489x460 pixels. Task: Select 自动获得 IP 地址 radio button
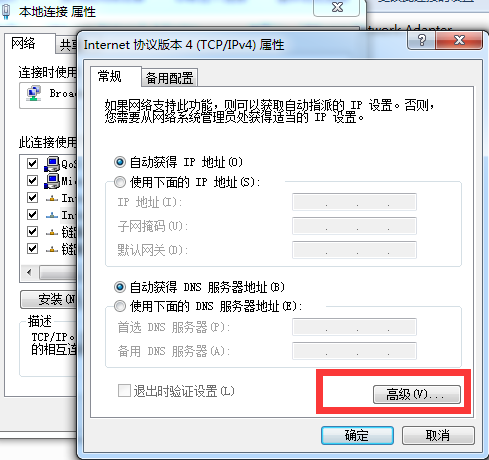pyautogui.click(x=120, y=162)
